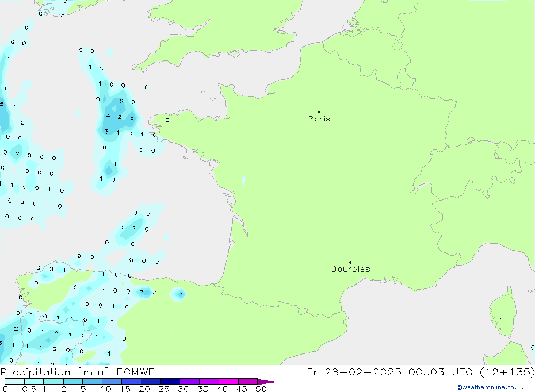Image resolution: width=535 pixels, height=392 pixels.
Task: Click the Dourbies city label
Action: [x=350, y=269]
